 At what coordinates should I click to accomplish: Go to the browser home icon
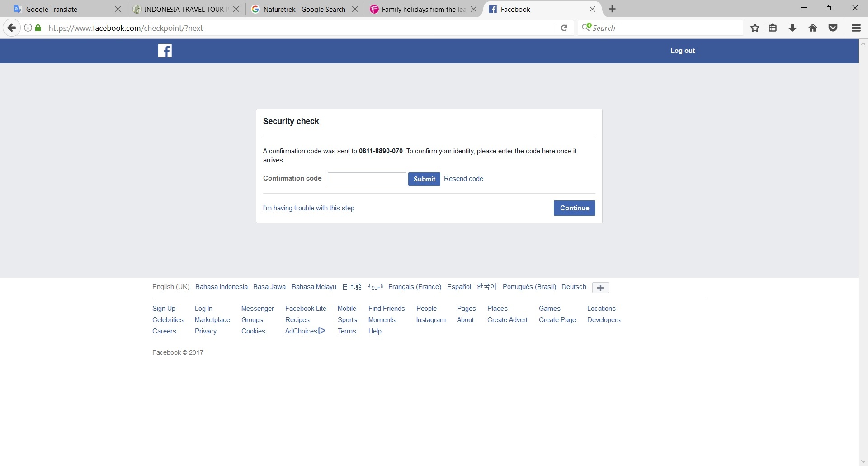[x=813, y=28]
